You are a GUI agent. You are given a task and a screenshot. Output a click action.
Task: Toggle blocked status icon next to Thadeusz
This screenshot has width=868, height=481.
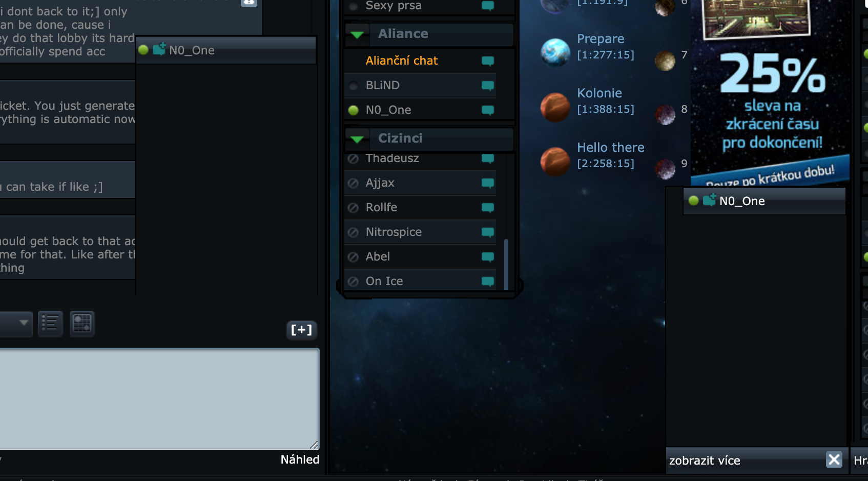click(x=353, y=158)
